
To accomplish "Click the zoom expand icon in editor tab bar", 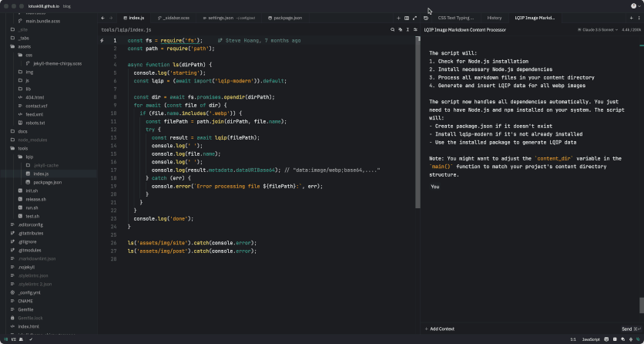I will (x=414, y=17).
